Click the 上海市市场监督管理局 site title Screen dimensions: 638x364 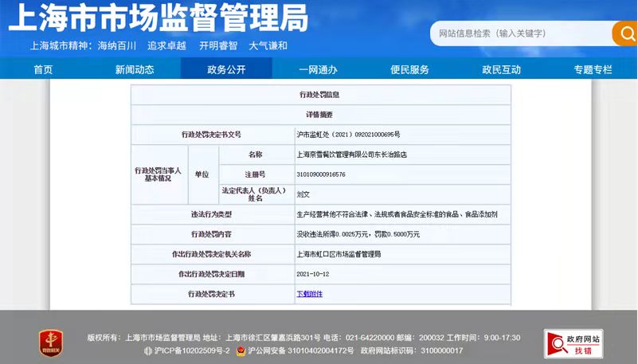[159, 18]
